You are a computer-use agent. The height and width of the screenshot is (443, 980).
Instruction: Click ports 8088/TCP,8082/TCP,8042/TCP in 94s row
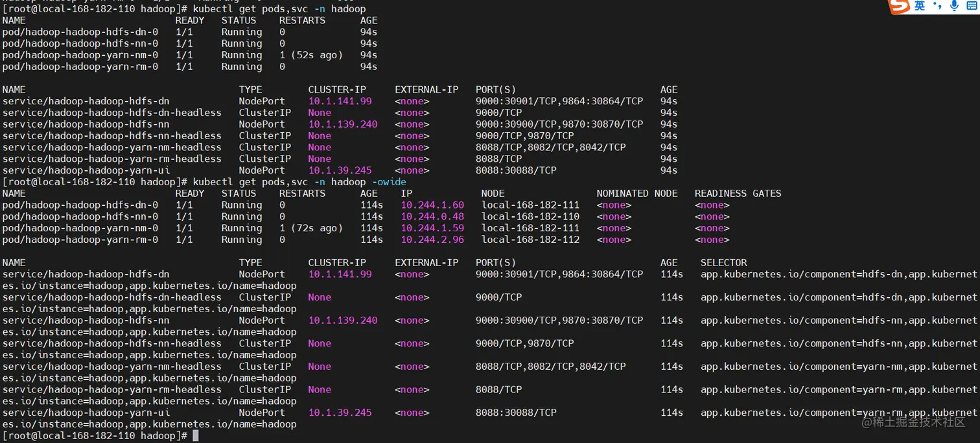click(551, 148)
